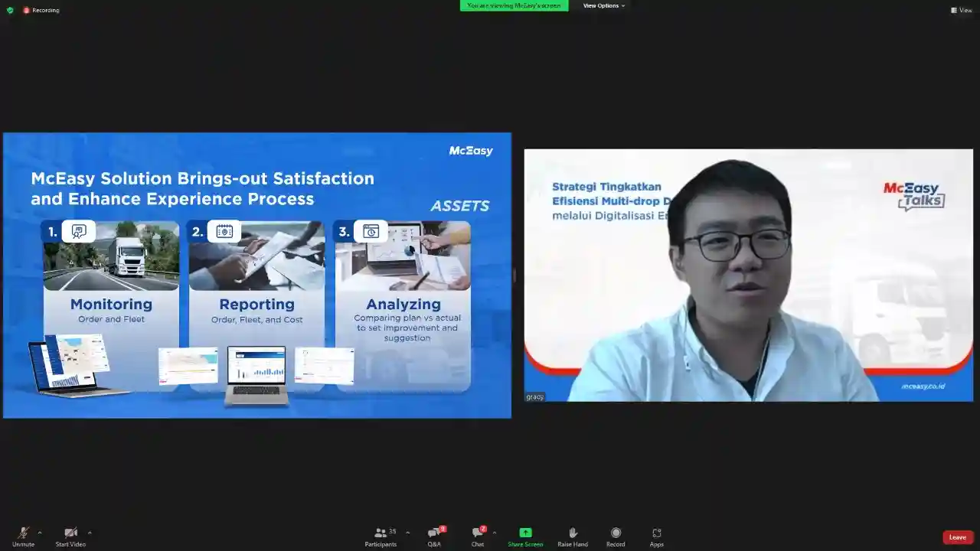Screen dimensions: 980x551
Task: Click the "gracy" name label on video
Action: pos(534,397)
